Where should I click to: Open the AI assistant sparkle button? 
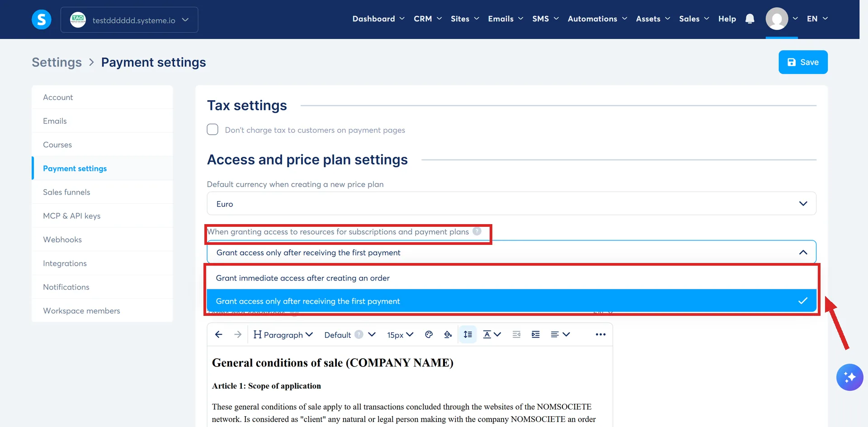pyautogui.click(x=849, y=377)
